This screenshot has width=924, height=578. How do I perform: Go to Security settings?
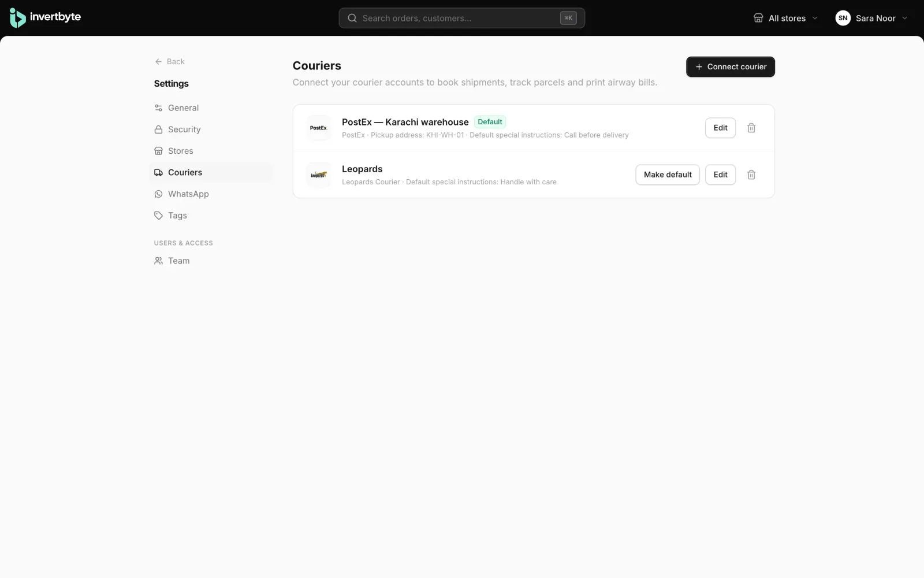(210, 129)
